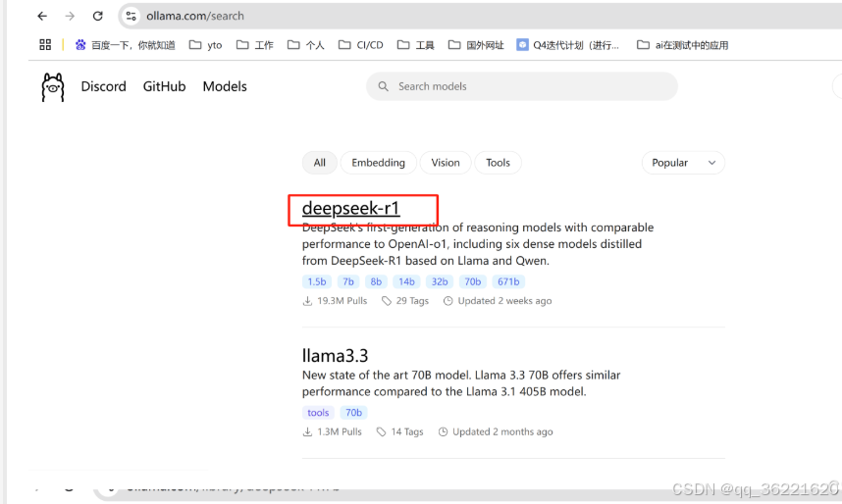Open the ai在测试中的应用 bookmark folder

click(x=682, y=45)
